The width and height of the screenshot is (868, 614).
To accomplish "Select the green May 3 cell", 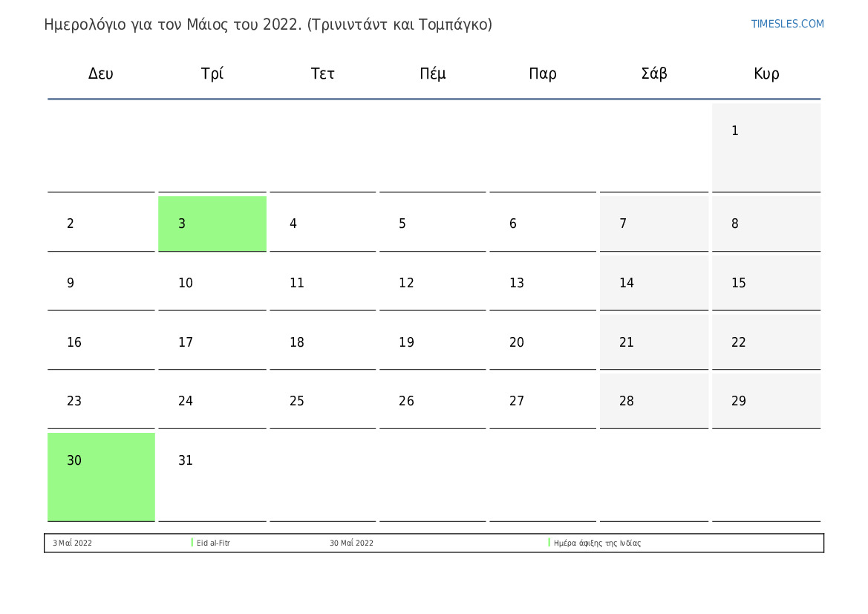I will coord(212,223).
